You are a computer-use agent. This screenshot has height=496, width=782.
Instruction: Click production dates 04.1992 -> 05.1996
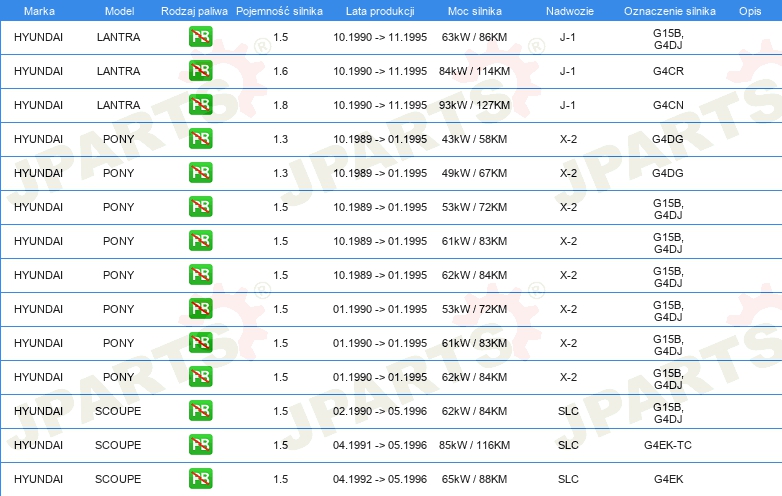coord(380,479)
